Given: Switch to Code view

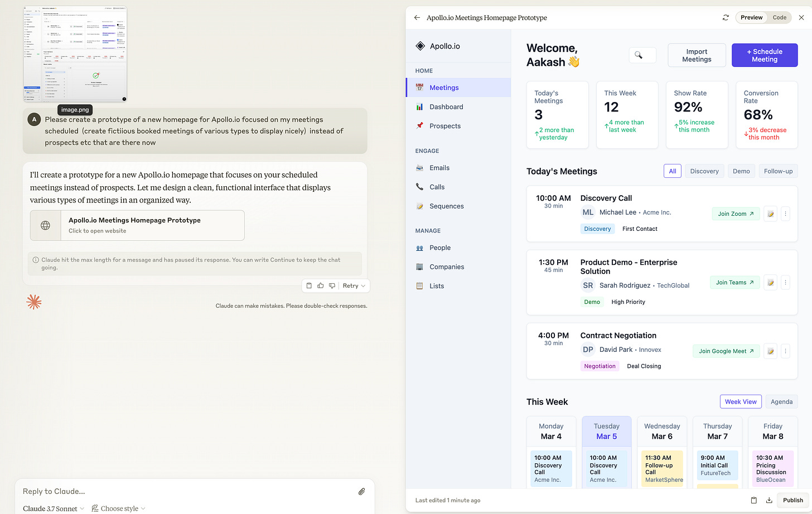Looking at the screenshot, I should [x=779, y=18].
